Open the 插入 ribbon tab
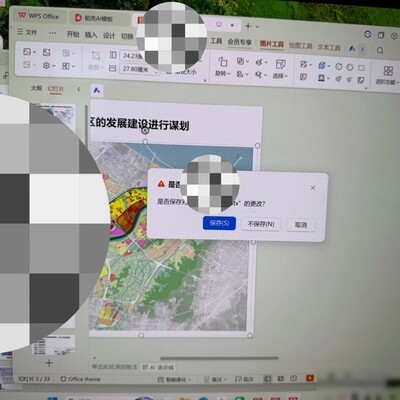400x400 pixels. [x=91, y=35]
